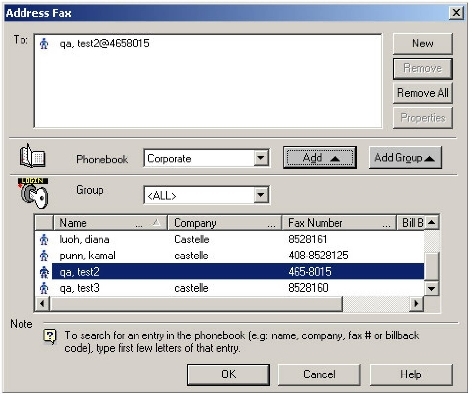Click castelle company in qa, test3 row
Screen dimensions: 472x397
pos(191,288)
